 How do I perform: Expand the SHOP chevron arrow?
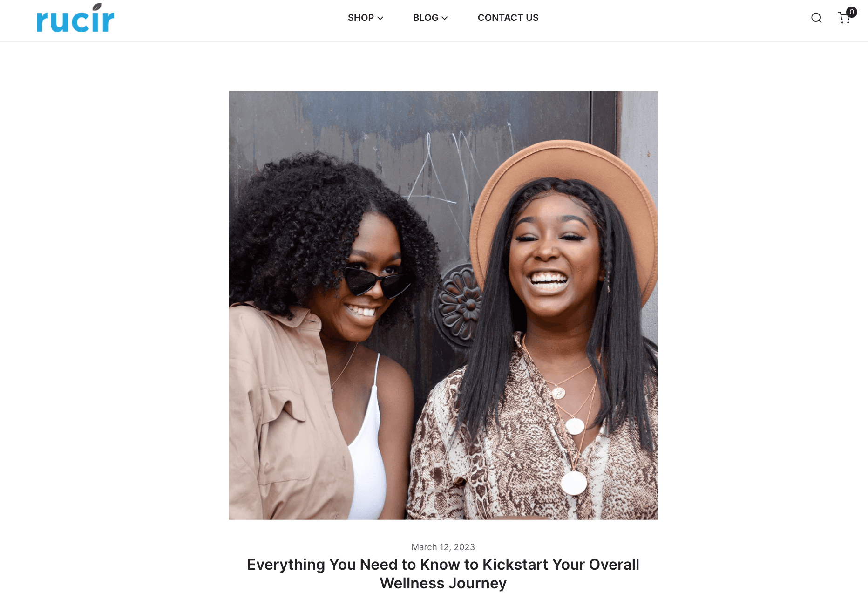coord(380,18)
